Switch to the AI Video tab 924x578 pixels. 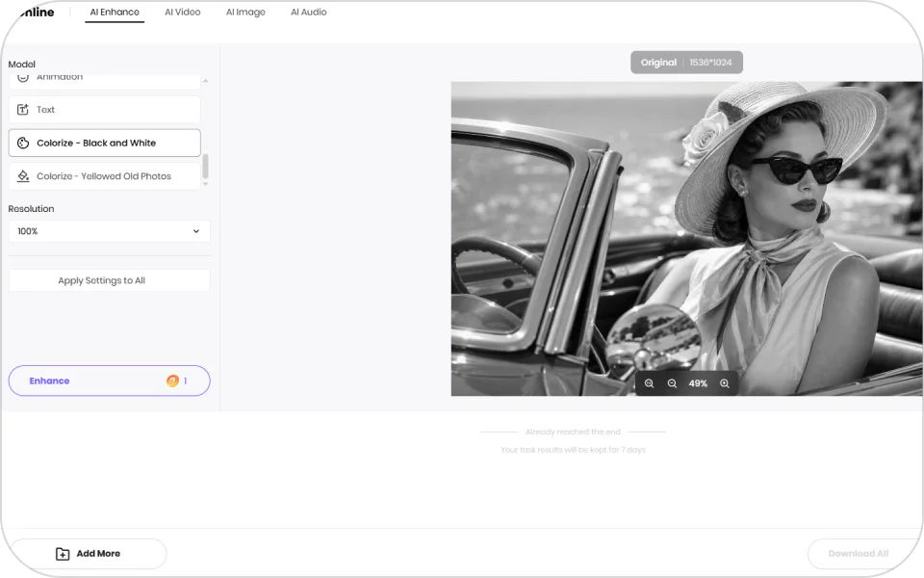[183, 12]
